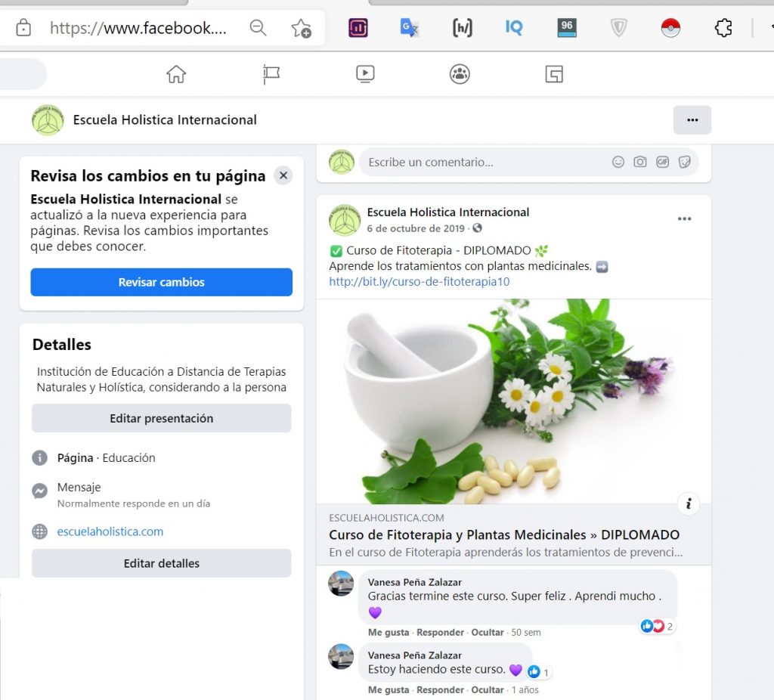Screen dimensions: 774x700
Task: Open the browser extensions puzzle menu
Action: point(723,28)
